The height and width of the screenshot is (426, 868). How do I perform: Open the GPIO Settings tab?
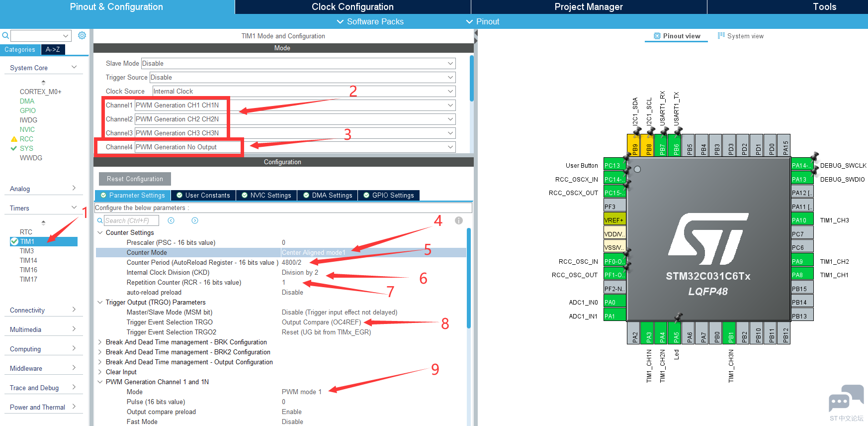389,195
